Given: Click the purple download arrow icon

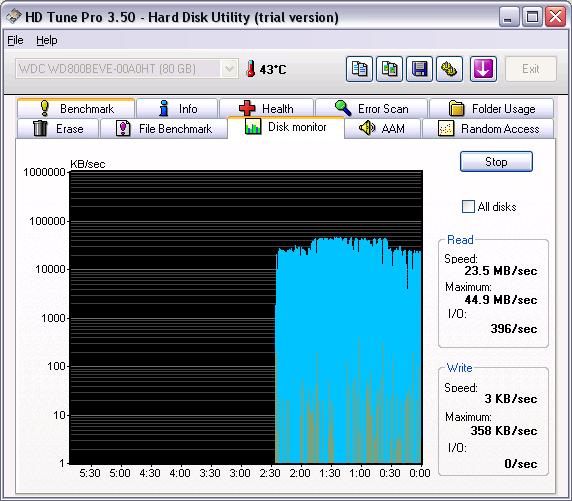Looking at the screenshot, I should click(483, 69).
